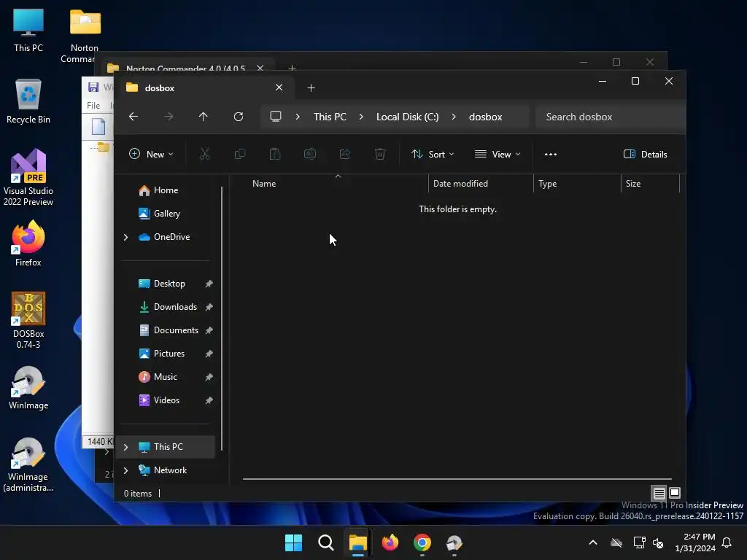The height and width of the screenshot is (560, 747).
Task: Open Gallery in navigation pane
Action: click(166, 214)
